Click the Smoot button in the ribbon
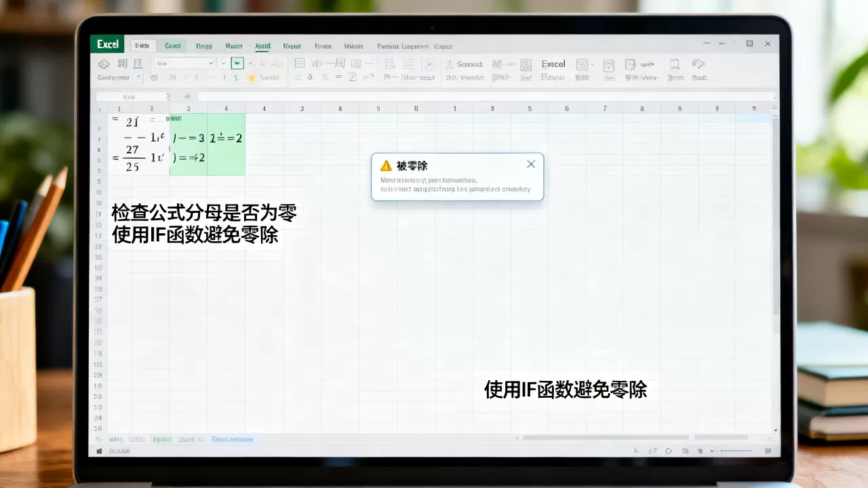 point(464,64)
